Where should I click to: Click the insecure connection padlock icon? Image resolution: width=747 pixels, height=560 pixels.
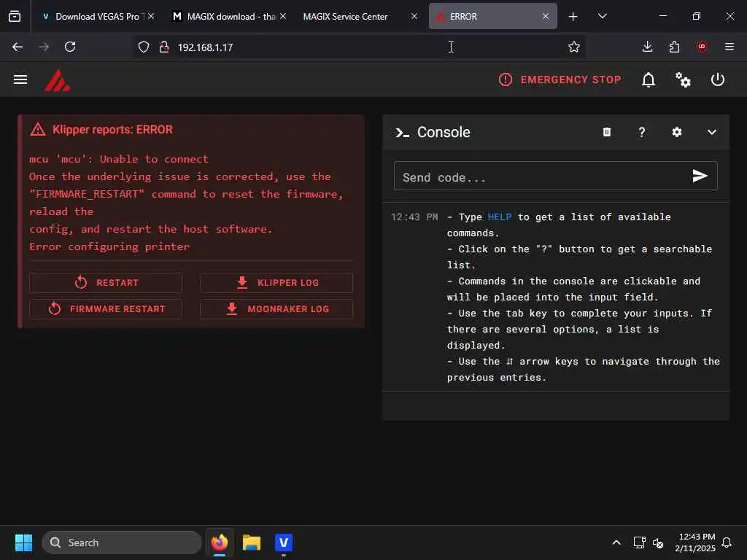coord(164,47)
